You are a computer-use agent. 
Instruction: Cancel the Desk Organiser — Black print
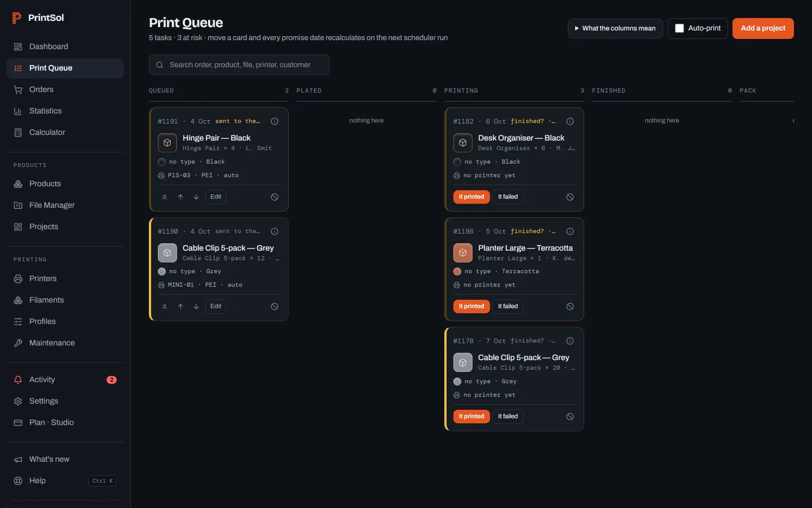[x=570, y=197]
